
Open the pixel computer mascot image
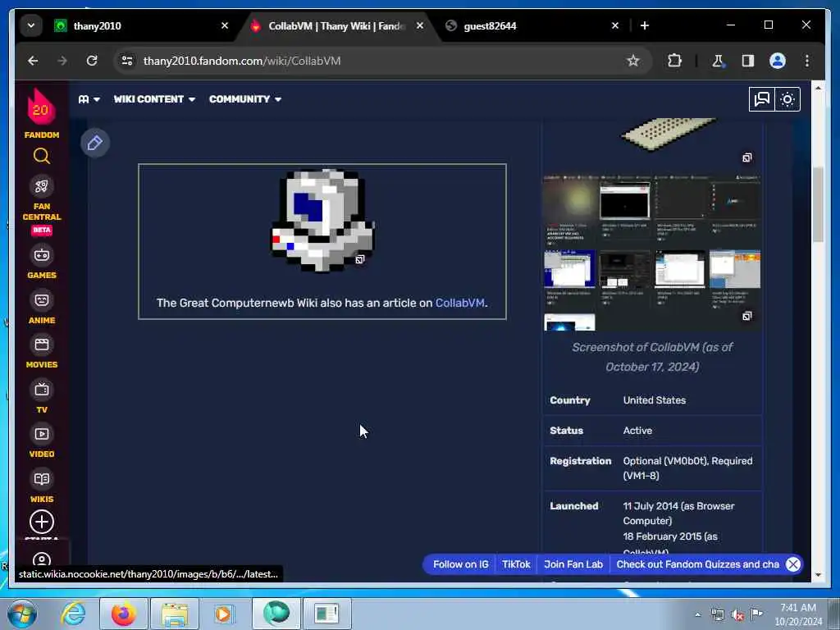(322, 221)
